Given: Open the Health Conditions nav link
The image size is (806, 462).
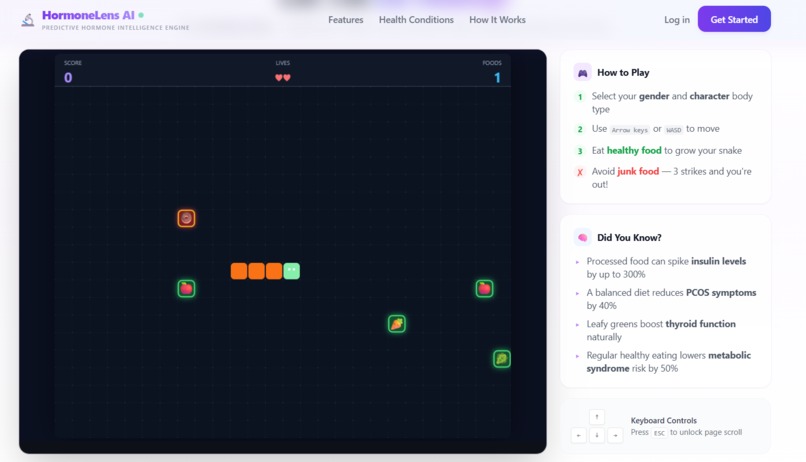Looking at the screenshot, I should [416, 20].
